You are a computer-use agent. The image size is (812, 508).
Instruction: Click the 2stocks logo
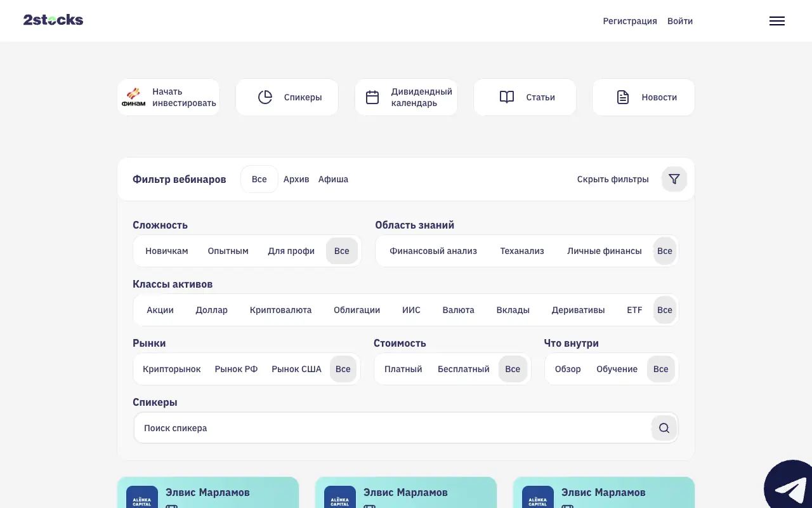53,20
